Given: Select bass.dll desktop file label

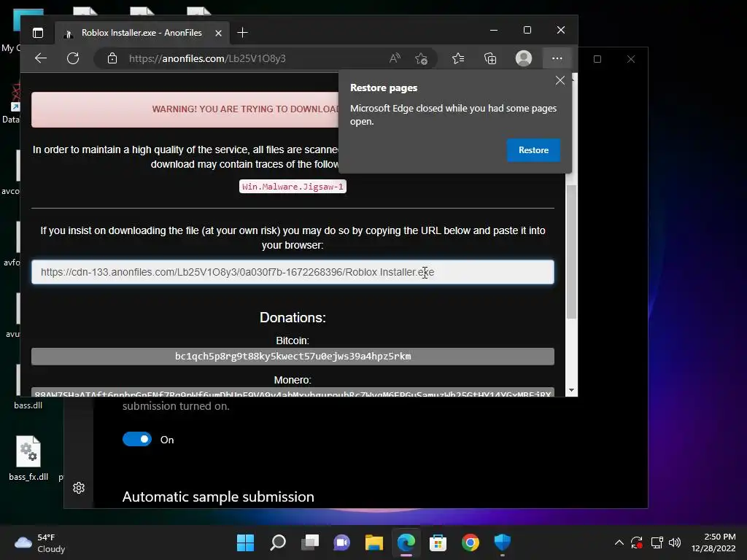Looking at the screenshot, I should pyautogui.click(x=28, y=405).
